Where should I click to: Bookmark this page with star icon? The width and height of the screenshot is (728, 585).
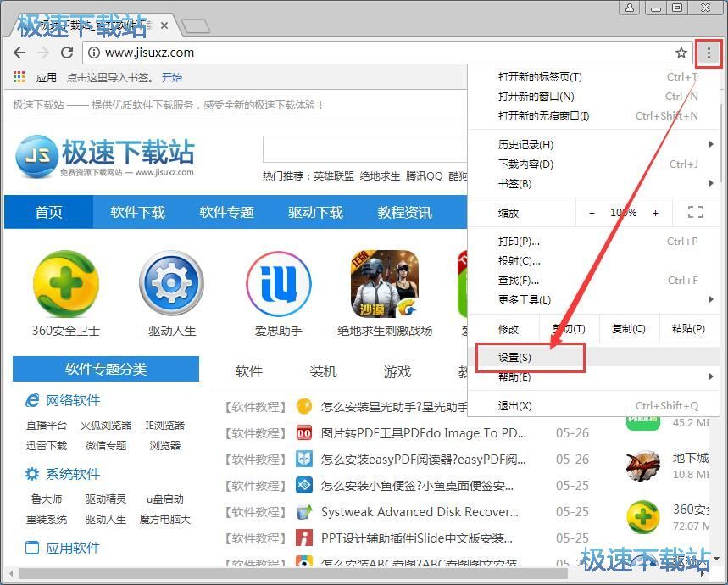681,53
